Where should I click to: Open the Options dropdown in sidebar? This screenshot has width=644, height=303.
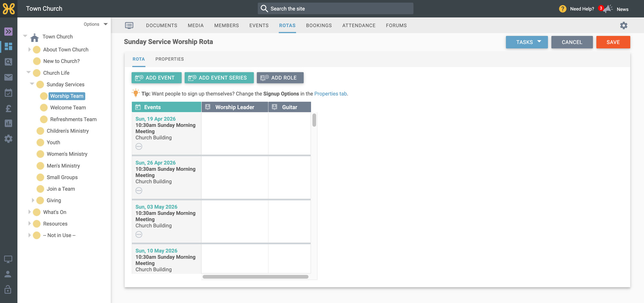pos(96,24)
